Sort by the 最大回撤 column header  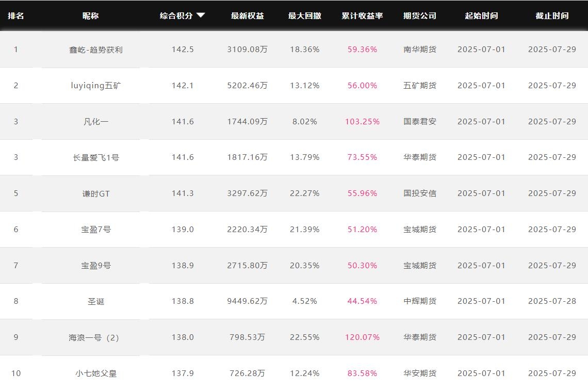(304, 15)
